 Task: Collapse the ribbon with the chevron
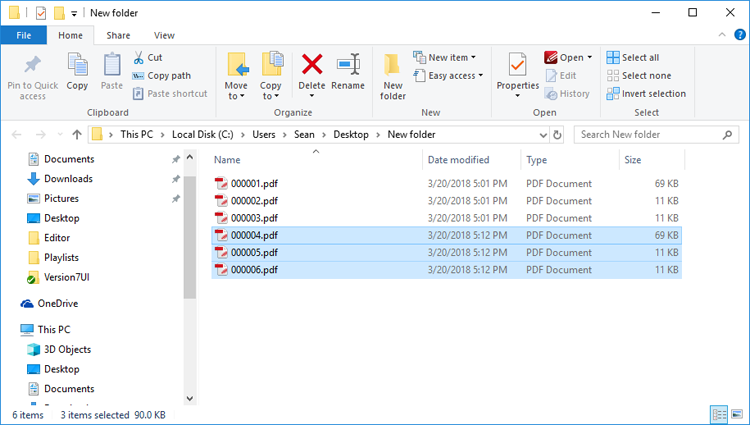(x=722, y=34)
